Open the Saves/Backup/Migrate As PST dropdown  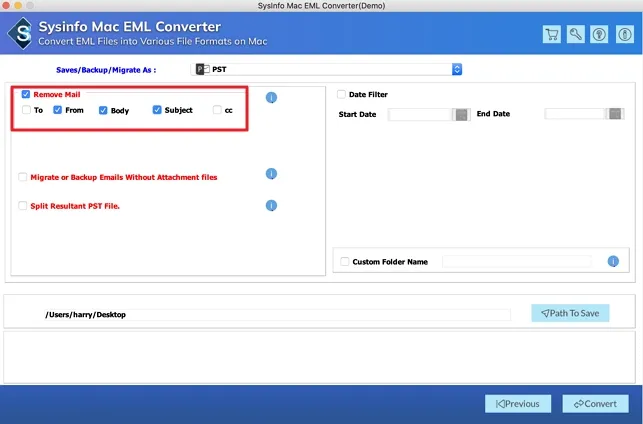point(327,69)
